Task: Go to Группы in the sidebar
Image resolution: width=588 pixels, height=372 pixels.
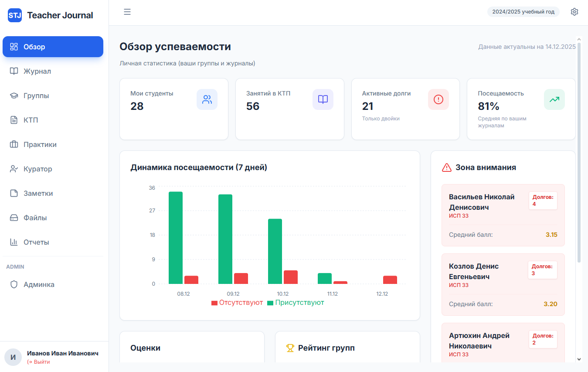Action: [x=36, y=96]
